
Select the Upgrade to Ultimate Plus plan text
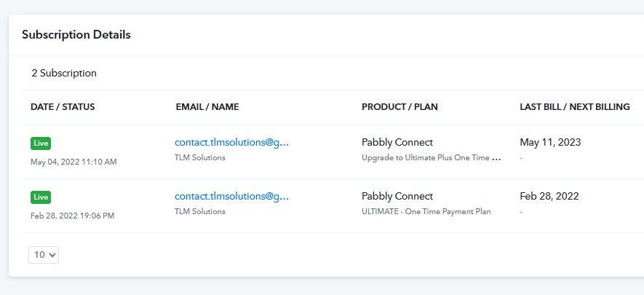(426, 158)
